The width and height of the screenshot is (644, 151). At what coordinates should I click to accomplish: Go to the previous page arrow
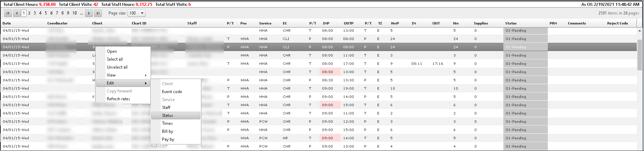[17, 13]
